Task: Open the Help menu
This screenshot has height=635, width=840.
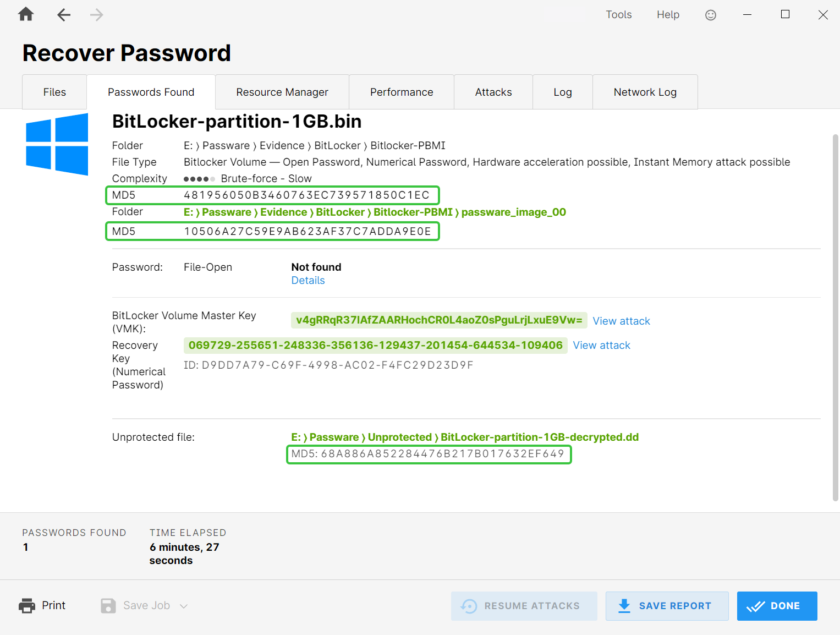Action: pyautogui.click(x=668, y=15)
